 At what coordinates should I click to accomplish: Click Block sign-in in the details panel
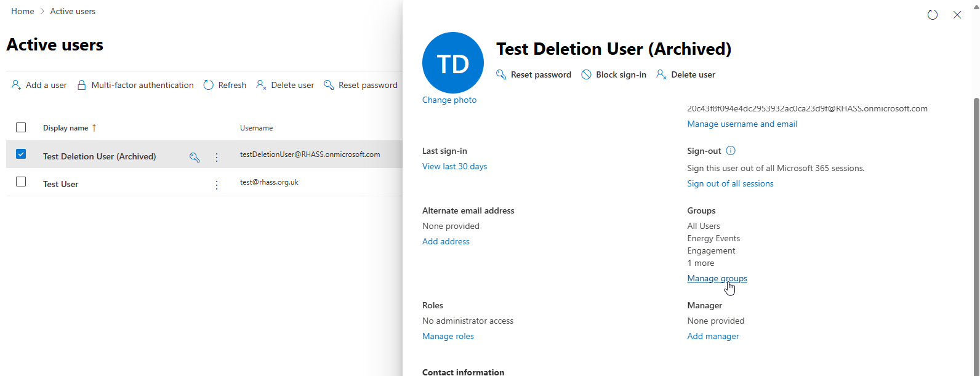coord(614,74)
